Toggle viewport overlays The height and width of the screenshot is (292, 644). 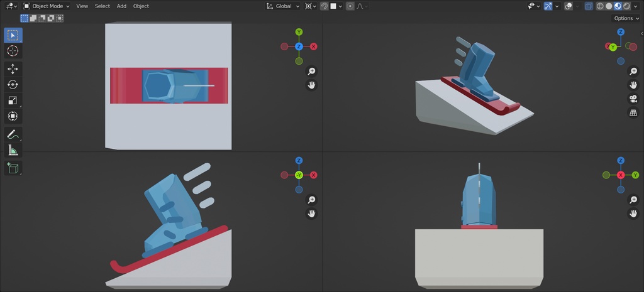pos(569,6)
